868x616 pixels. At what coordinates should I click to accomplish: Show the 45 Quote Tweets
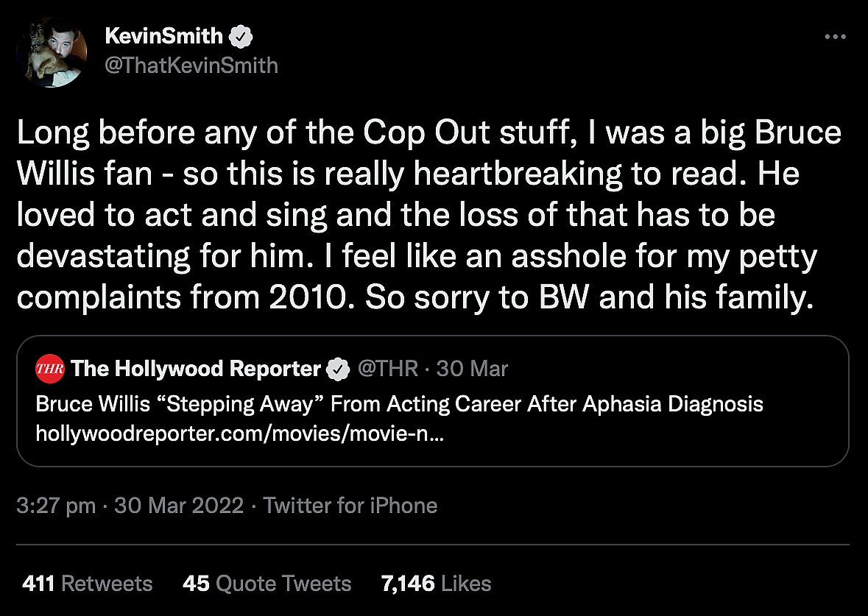pos(267,584)
